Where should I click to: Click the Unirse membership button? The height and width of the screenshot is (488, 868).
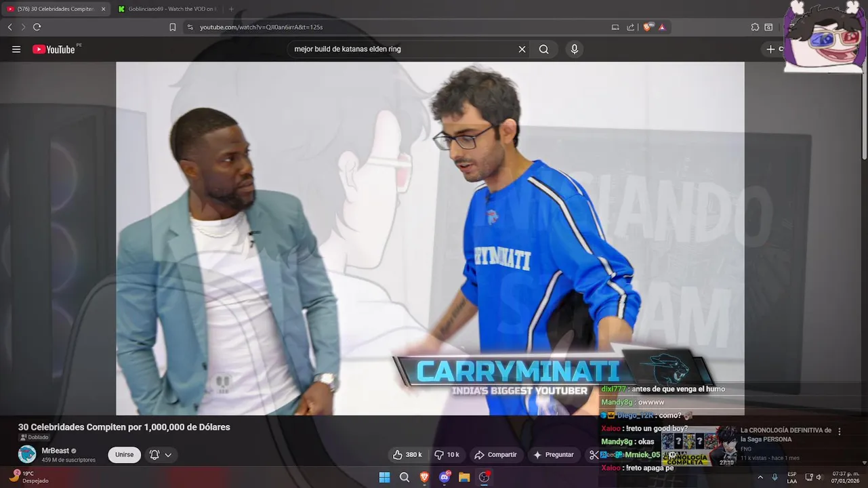pyautogui.click(x=124, y=455)
